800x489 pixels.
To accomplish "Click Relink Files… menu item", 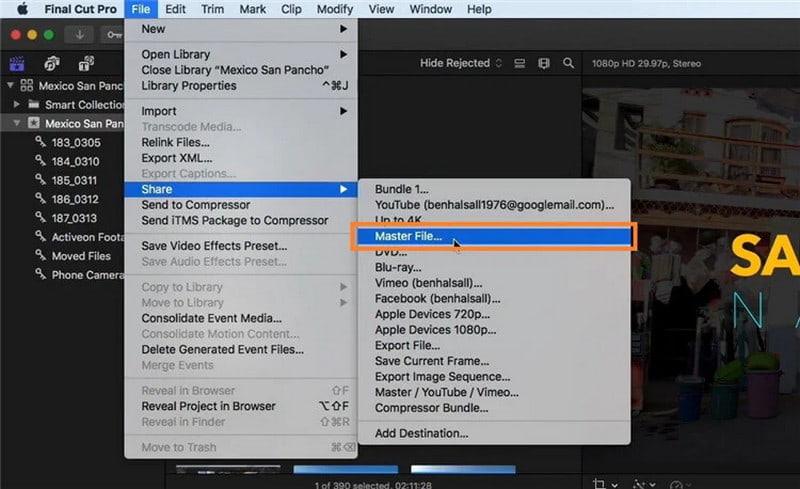I will click(241, 142).
